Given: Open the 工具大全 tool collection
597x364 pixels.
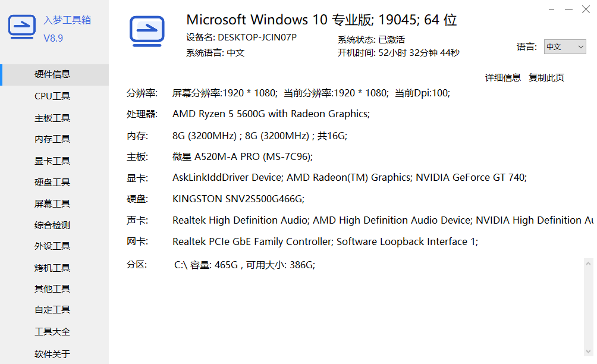Looking at the screenshot, I should [x=52, y=332].
